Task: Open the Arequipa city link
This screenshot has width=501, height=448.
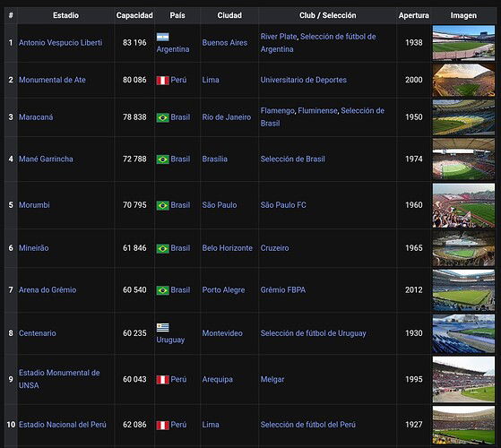Action: (x=217, y=379)
